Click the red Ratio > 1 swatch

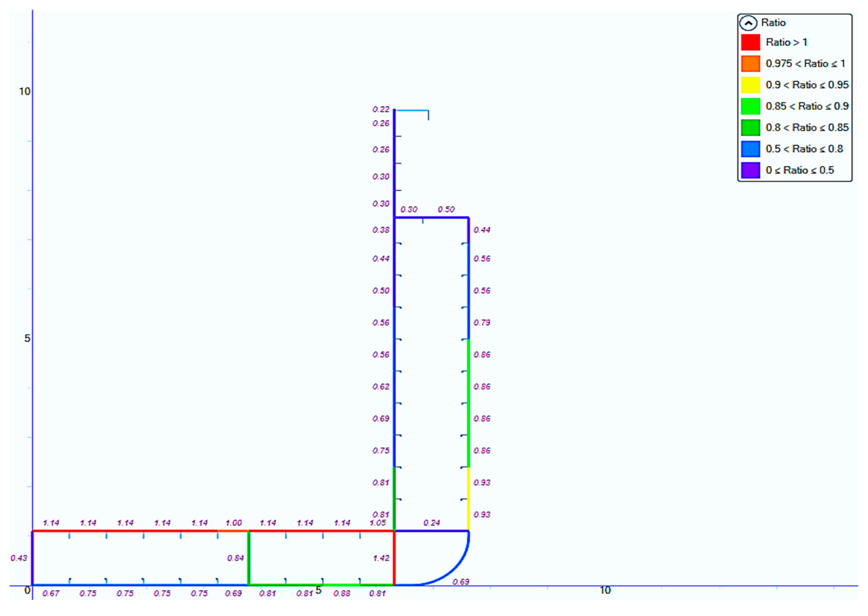tap(750, 42)
